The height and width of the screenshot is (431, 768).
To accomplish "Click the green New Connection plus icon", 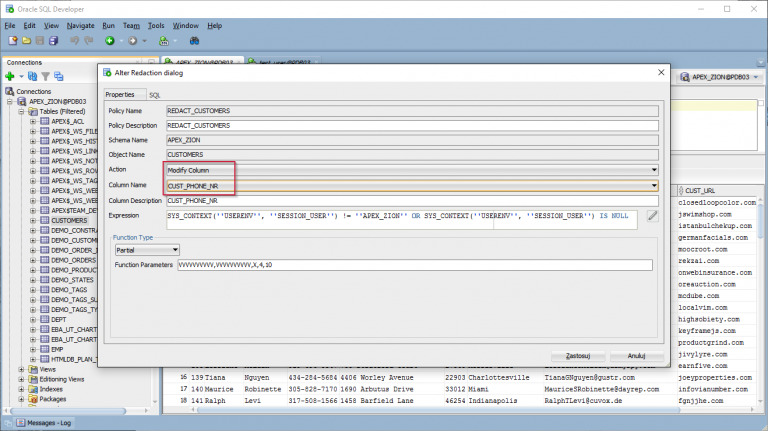I will point(9,76).
